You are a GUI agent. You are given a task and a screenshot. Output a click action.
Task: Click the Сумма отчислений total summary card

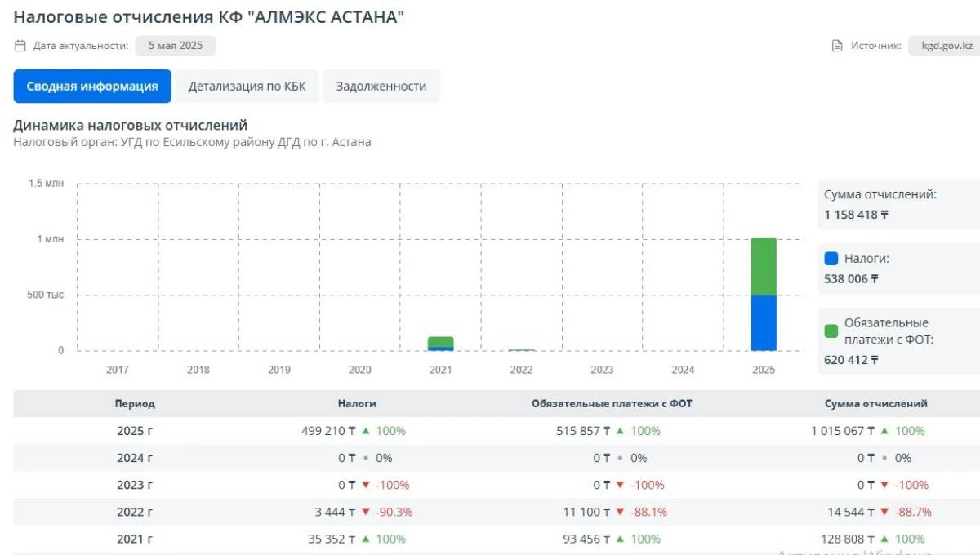pos(898,205)
